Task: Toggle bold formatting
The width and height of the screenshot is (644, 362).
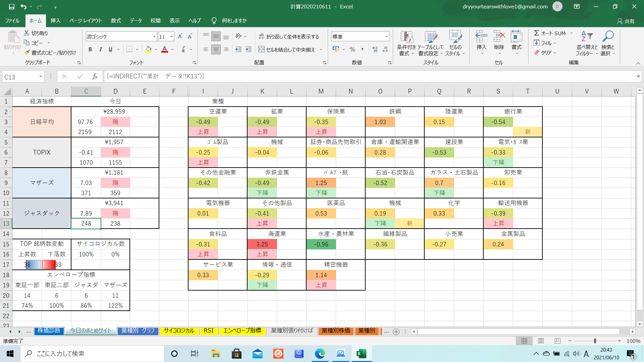Action: point(90,50)
